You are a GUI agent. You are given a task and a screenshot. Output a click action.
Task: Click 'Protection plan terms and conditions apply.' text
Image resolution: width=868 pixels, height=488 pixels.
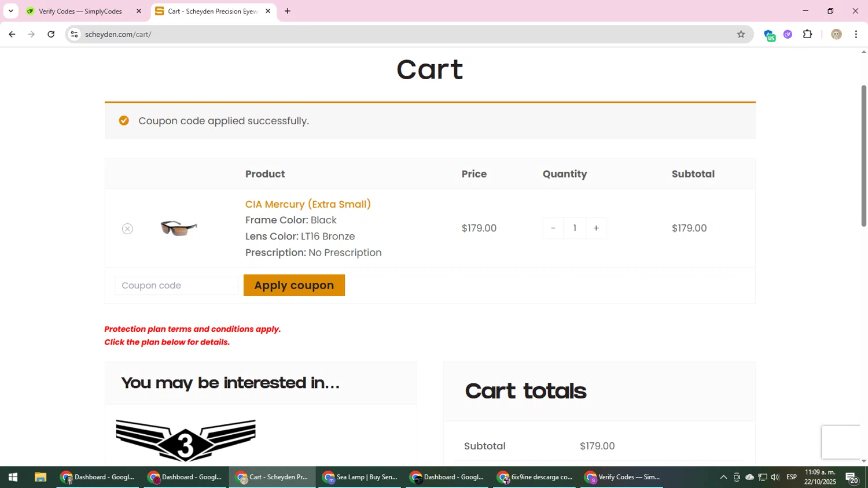(192, 329)
